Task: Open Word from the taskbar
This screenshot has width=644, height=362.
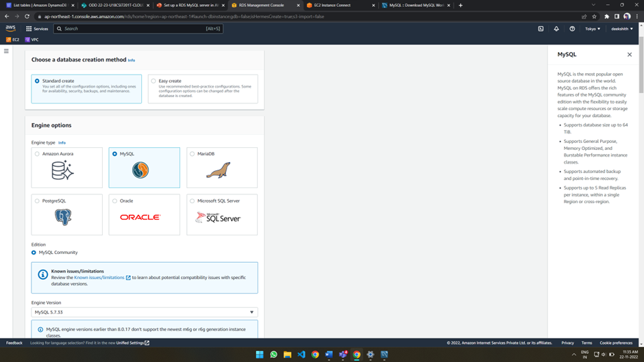Action: [x=329, y=354]
